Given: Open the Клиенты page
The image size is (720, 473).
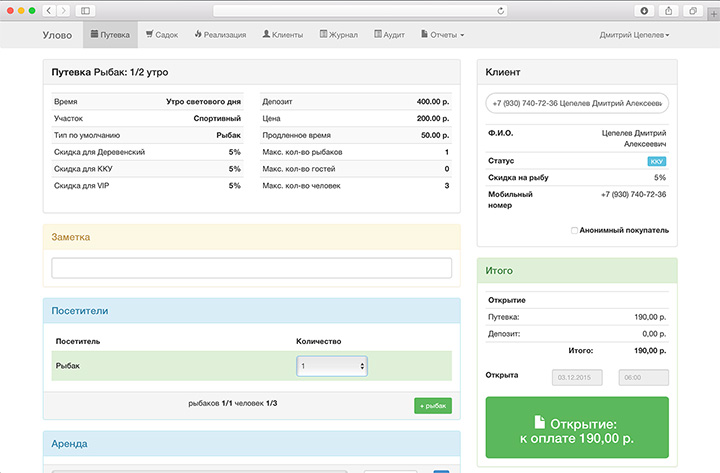Looking at the screenshot, I should point(284,35).
